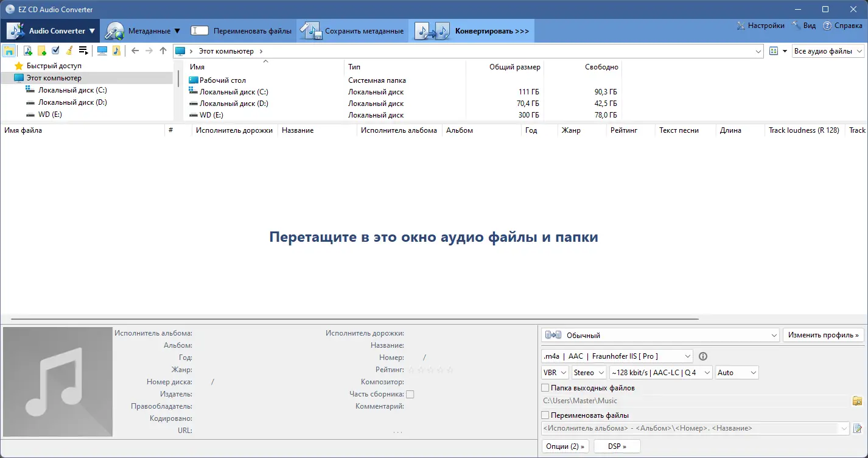Open the Desktop shortcut icon in toolbar
868x458 pixels.
102,51
